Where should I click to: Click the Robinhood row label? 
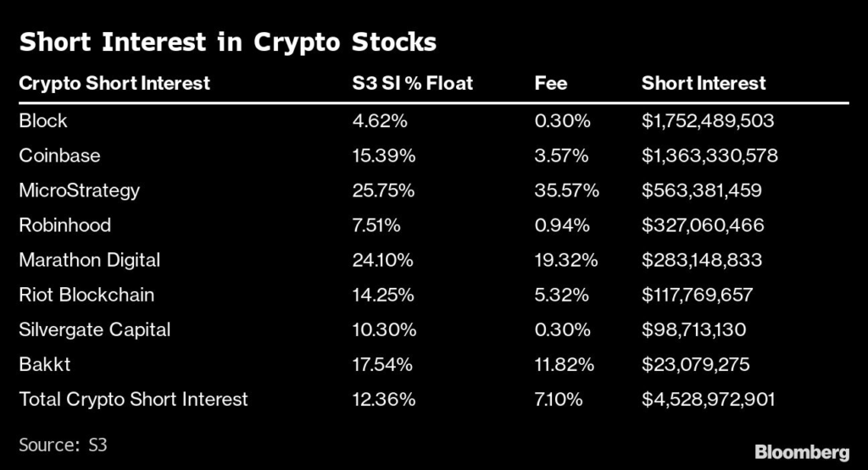coord(64,225)
